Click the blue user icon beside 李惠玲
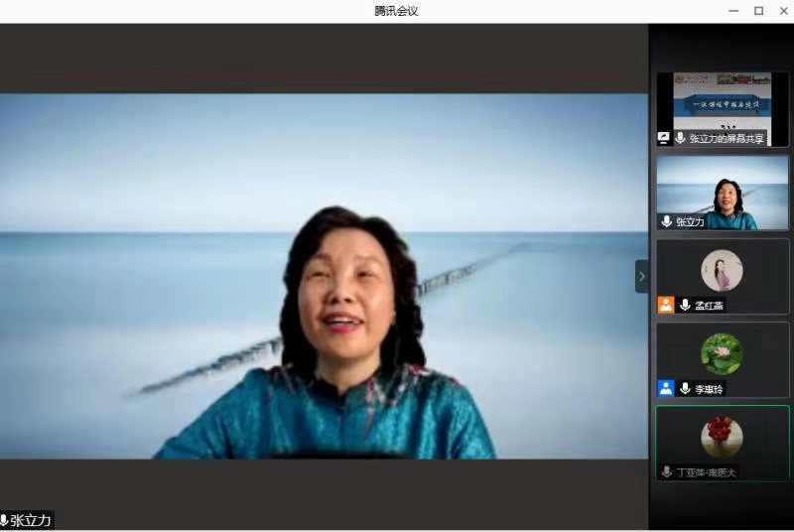Image resolution: width=794 pixels, height=532 pixels. click(665, 388)
